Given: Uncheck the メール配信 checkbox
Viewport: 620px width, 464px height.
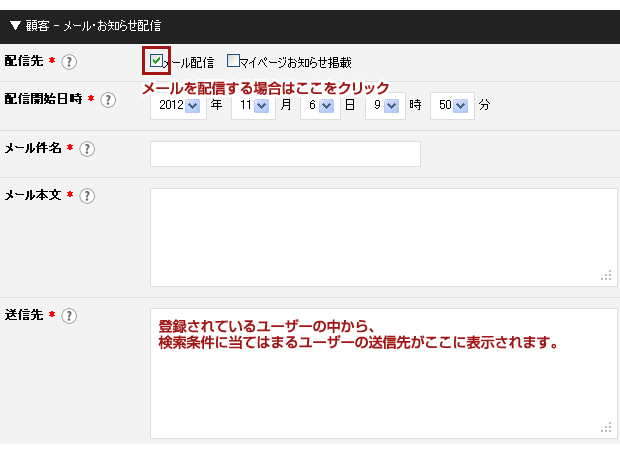Looking at the screenshot, I should [156, 61].
